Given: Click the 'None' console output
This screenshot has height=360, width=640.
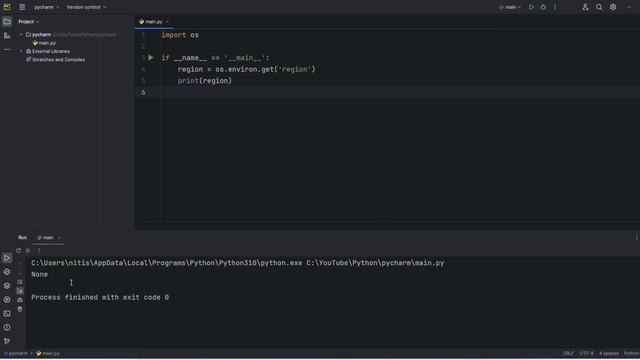Looking at the screenshot, I should tap(40, 275).
